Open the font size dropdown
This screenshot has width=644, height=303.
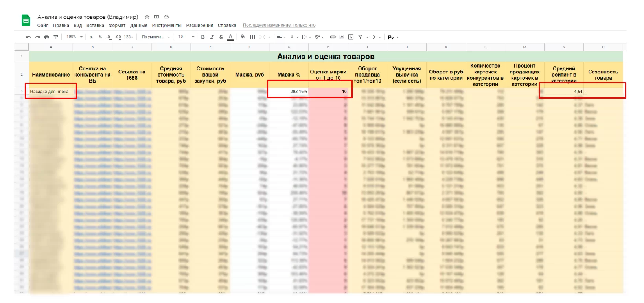pos(186,37)
